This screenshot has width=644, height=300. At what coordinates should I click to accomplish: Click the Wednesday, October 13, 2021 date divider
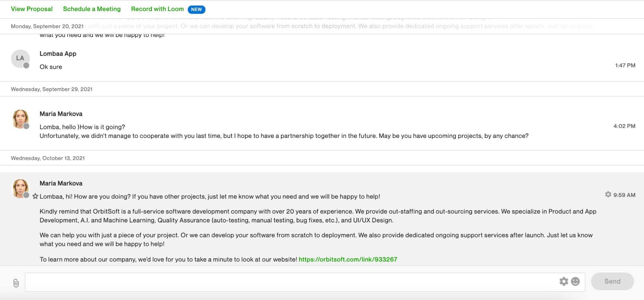(x=48, y=158)
